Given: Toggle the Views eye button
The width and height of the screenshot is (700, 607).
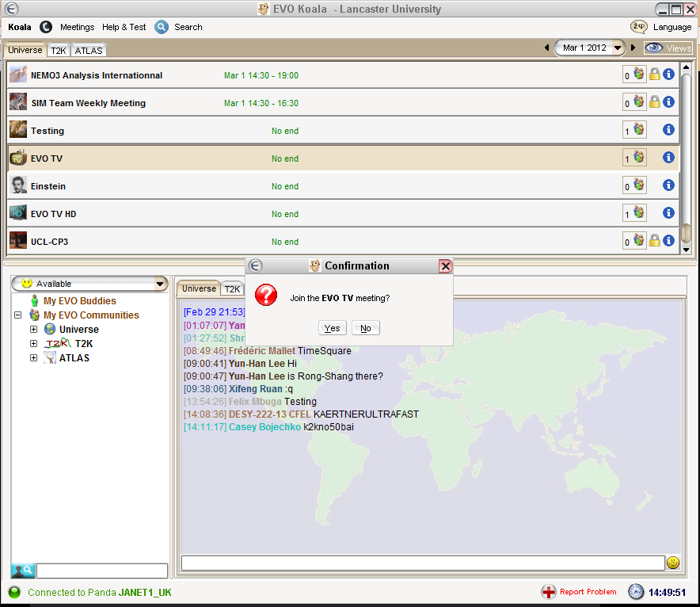Looking at the screenshot, I should point(668,48).
